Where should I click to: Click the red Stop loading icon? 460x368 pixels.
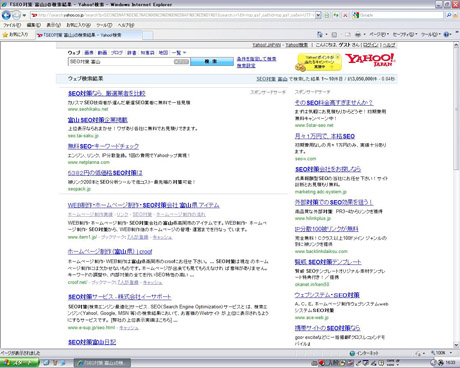(x=345, y=15)
